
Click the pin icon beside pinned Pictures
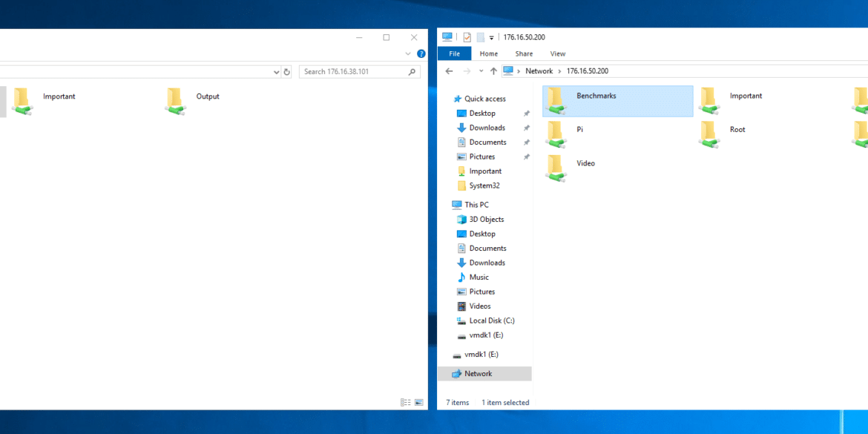point(527,156)
